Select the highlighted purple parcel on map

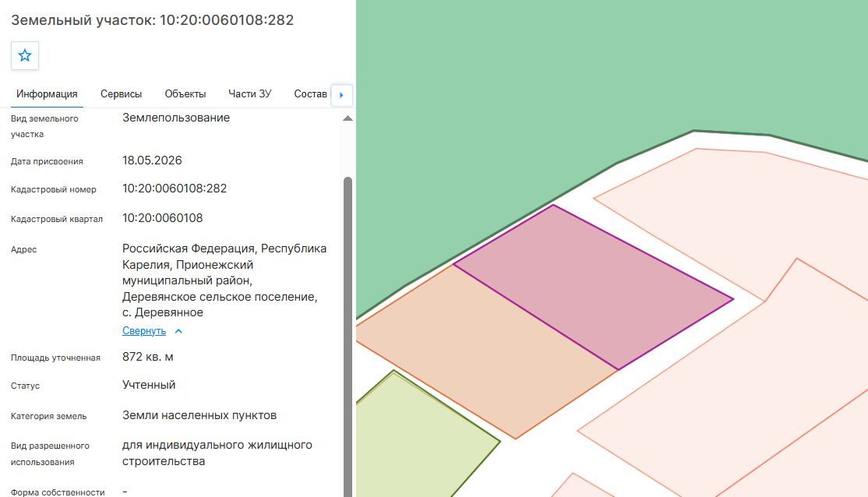594,287
